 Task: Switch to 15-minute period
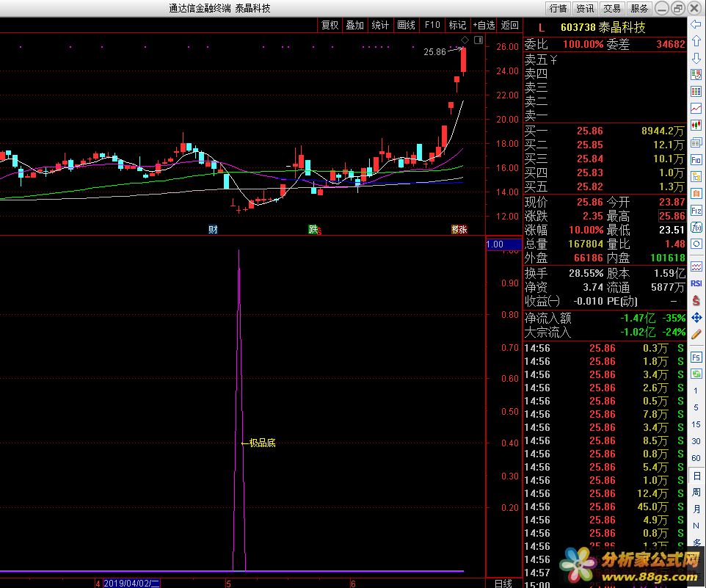pos(696,424)
